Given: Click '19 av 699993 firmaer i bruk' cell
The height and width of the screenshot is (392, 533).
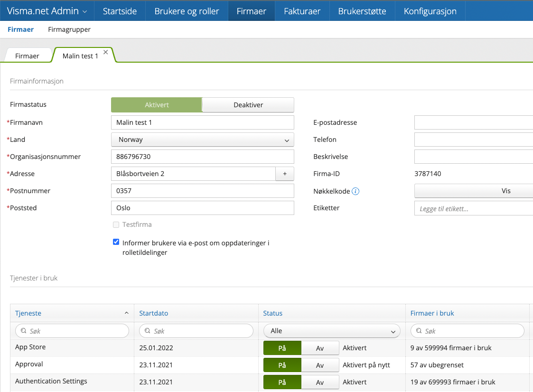Looking at the screenshot, I should tap(453, 382).
